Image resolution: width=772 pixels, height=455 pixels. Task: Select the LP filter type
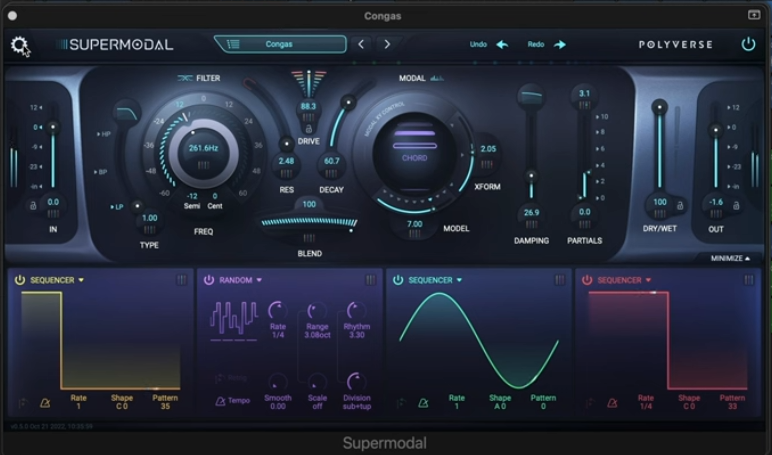pyautogui.click(x=117, y=207)
